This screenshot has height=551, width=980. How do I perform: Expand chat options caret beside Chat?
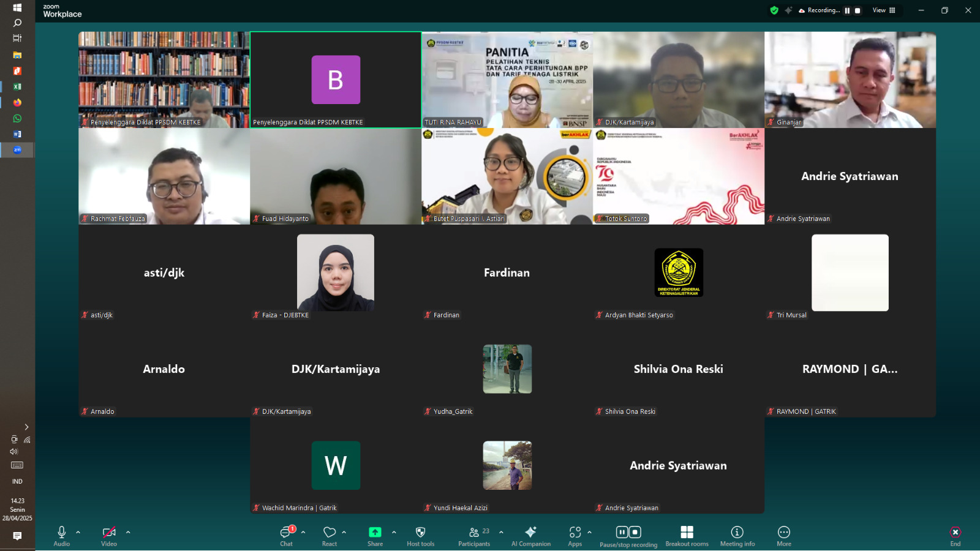click(303, 532)
